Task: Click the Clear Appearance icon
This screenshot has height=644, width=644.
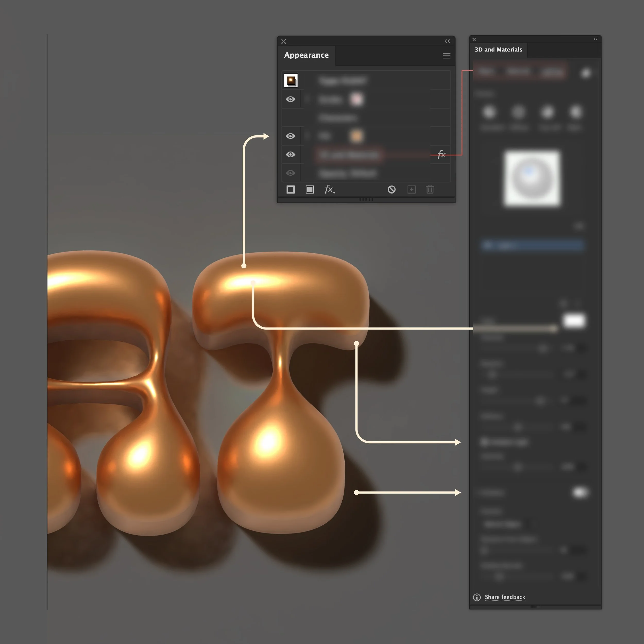Action: (392, 189)
